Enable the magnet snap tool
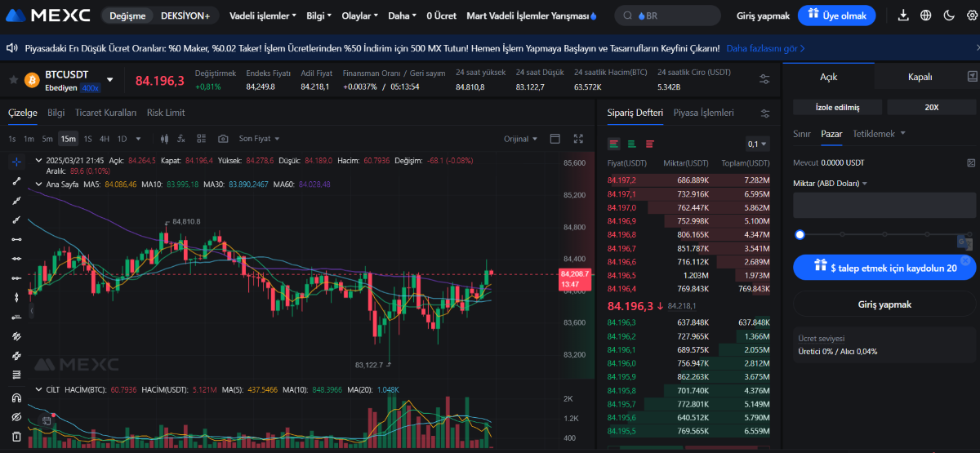Viewport: 980px width, 453px height. pos(16,398)
